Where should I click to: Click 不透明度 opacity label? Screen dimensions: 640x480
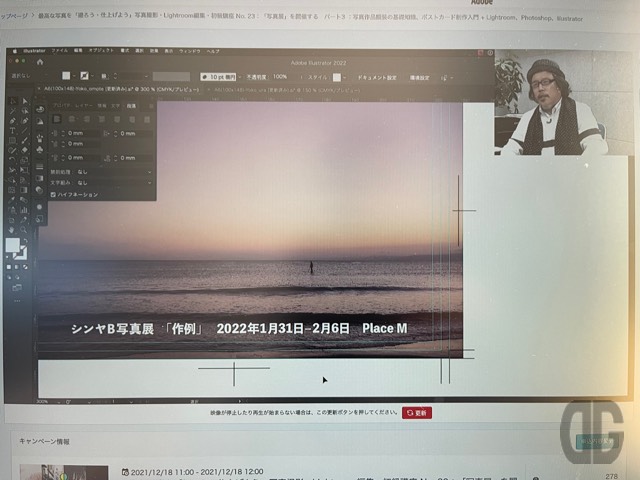[x=257, y=77]
